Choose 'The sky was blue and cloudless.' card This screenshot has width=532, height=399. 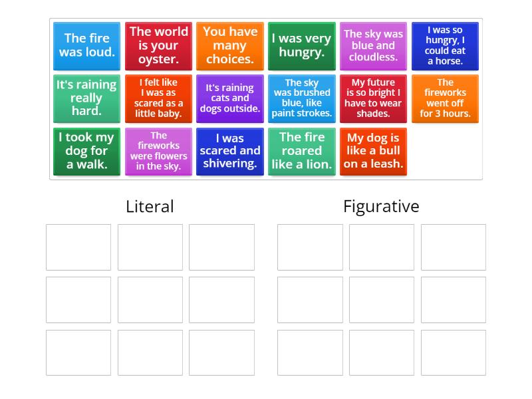tap(373, 46)
